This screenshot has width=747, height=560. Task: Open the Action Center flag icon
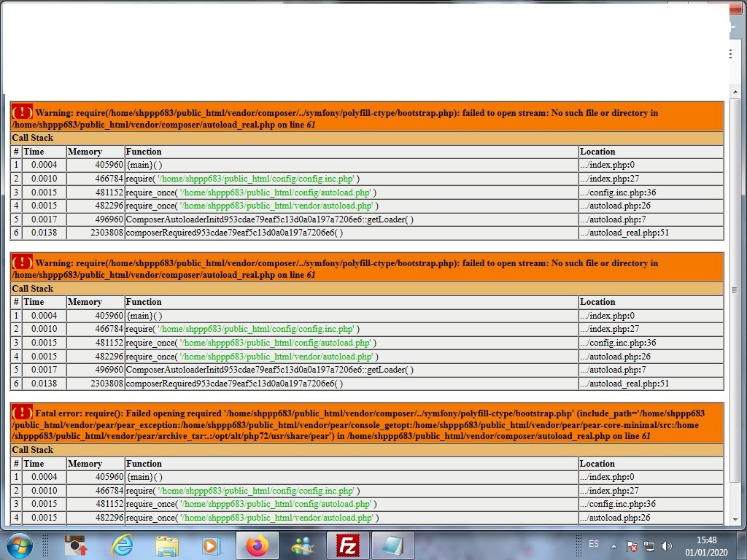[632, 546]
